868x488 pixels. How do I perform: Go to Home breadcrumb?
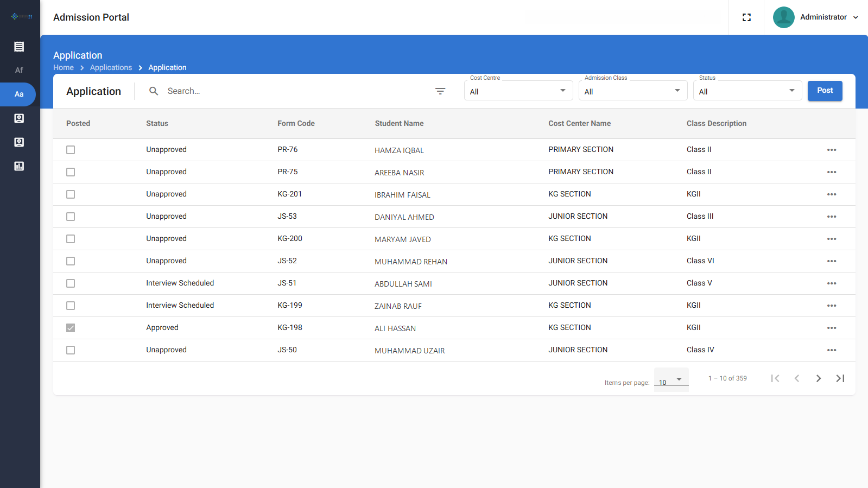click(x=64, y=67)
